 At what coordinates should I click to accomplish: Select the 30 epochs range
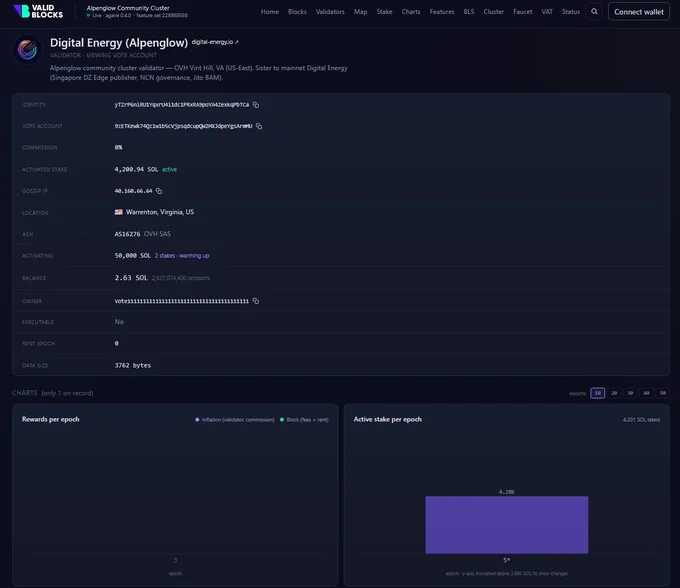[x=630, y=393]
